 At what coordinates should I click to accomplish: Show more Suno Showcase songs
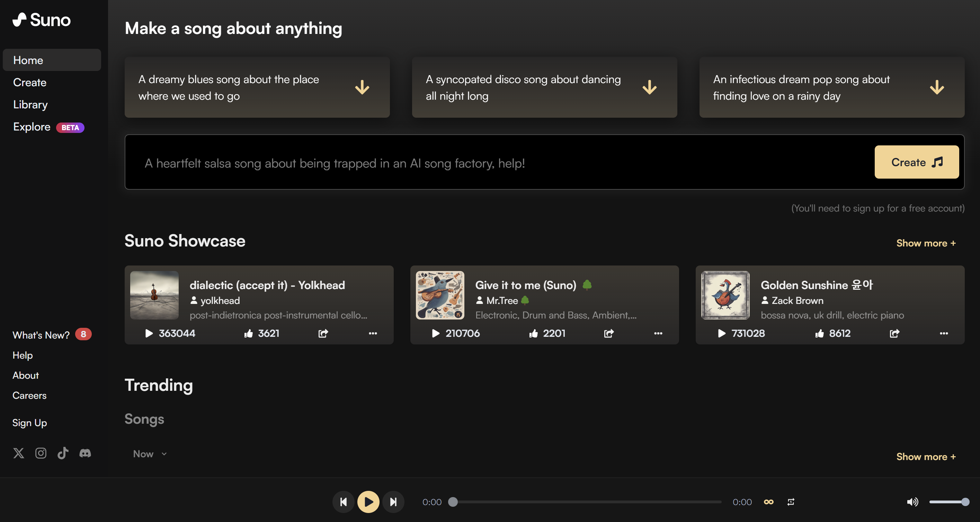click(x=926, y=243)
